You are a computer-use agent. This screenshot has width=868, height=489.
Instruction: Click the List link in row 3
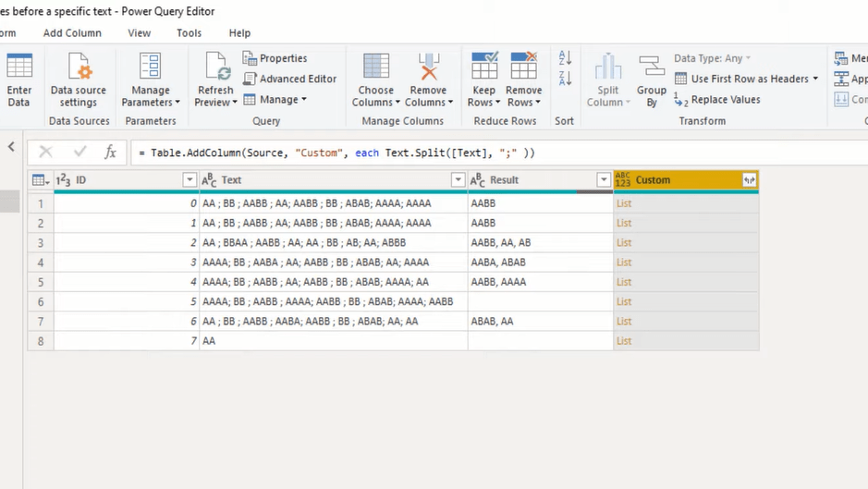point(624,242)
